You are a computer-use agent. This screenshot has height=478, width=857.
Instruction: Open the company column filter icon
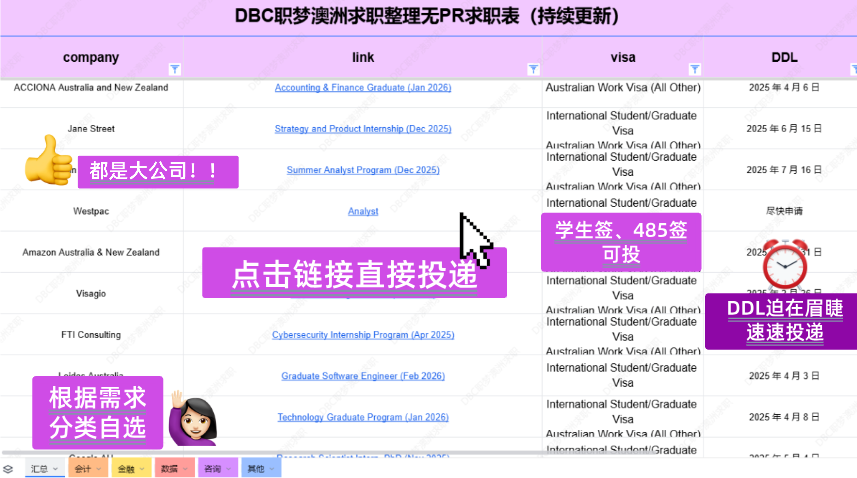174,69
